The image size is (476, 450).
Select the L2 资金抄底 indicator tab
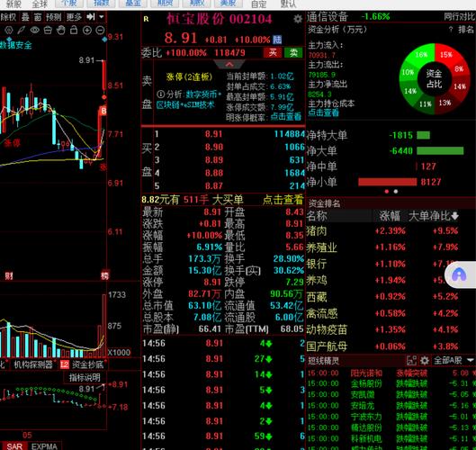(x=83, y=364)
